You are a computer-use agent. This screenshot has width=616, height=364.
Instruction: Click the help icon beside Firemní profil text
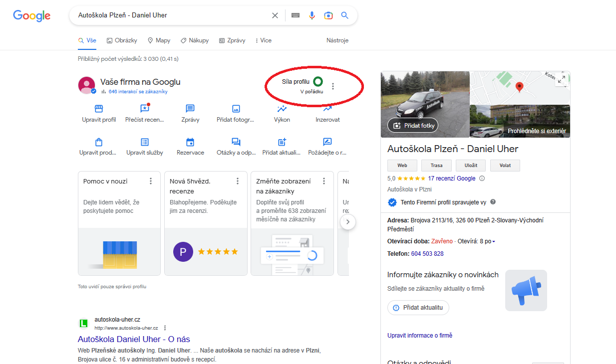coord(493,202)
